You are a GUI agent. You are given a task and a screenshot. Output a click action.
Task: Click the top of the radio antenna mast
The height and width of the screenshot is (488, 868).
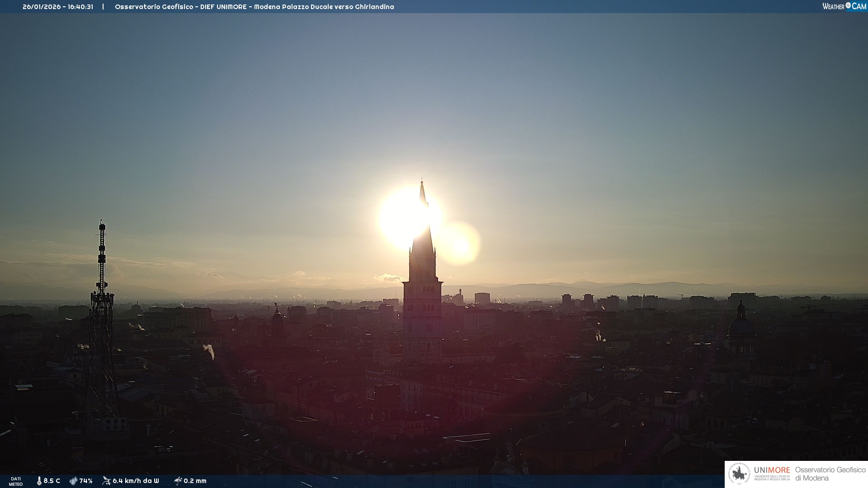point(102,225)
